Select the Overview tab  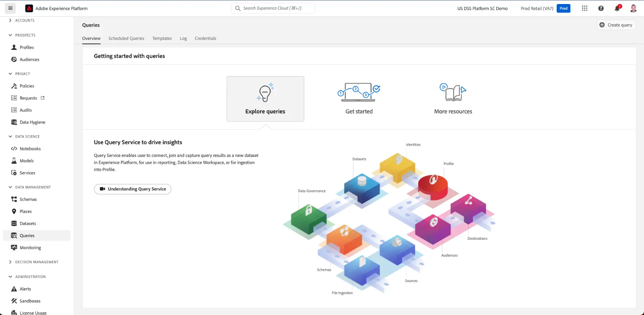(91, 39)
